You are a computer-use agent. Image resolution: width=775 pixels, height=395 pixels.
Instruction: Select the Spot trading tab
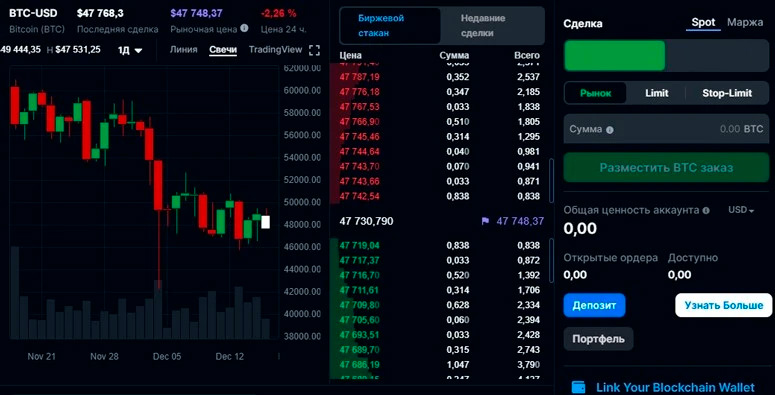tap(703, 23)
